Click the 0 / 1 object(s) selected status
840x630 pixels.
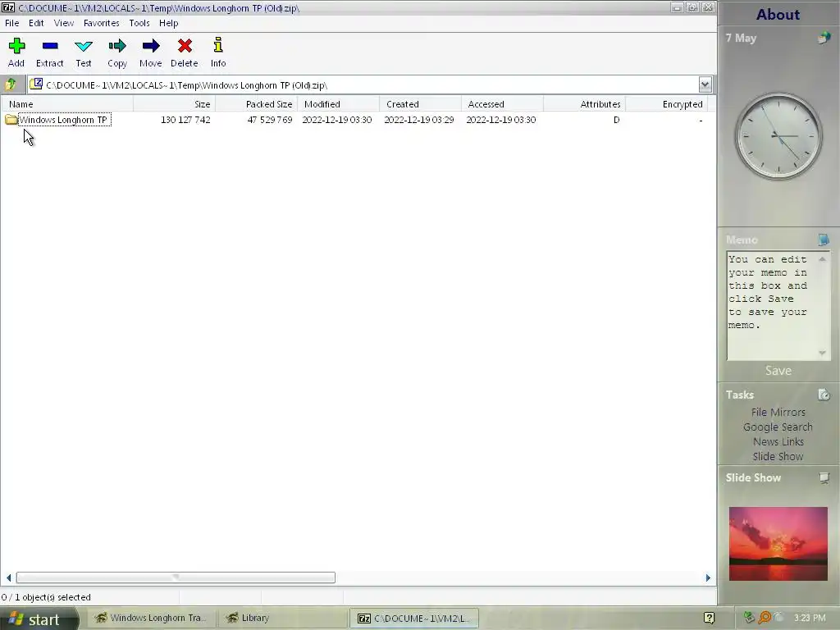(x=46, y=597)
